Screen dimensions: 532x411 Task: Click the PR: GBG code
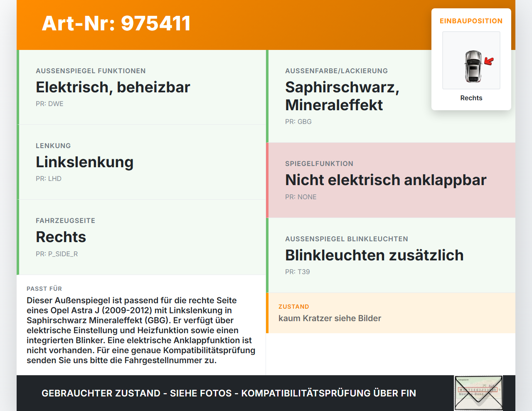point(298,121)
